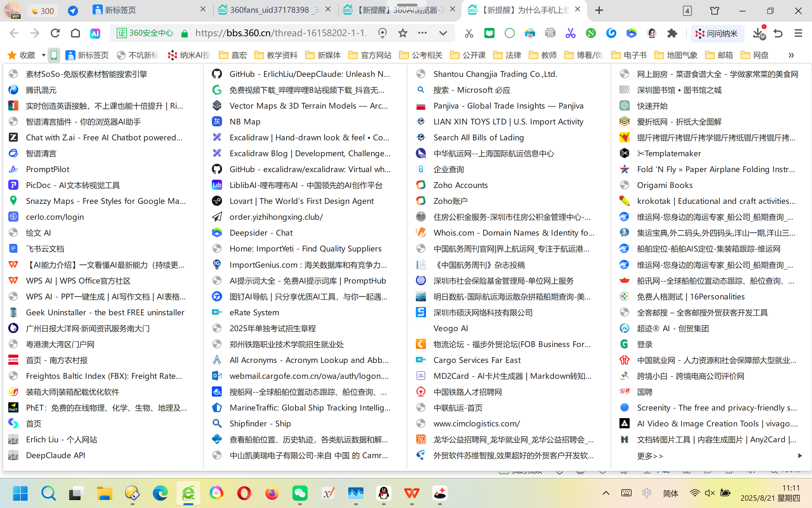Click the mobile phone bookmarks icon
Viewport: 812px width, 508px height.
54,55
